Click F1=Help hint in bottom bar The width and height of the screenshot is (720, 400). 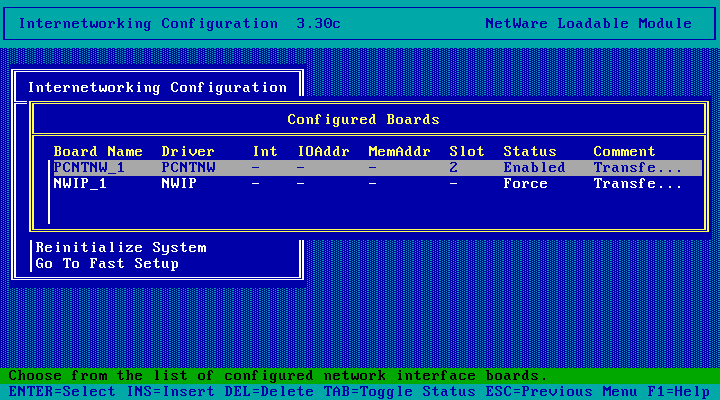tap(678, 392)
